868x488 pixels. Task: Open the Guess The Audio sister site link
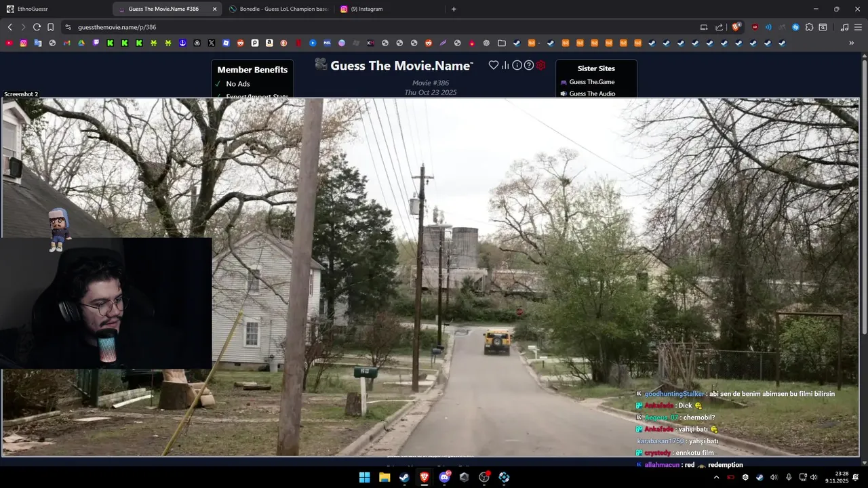[x=593, y=94]
